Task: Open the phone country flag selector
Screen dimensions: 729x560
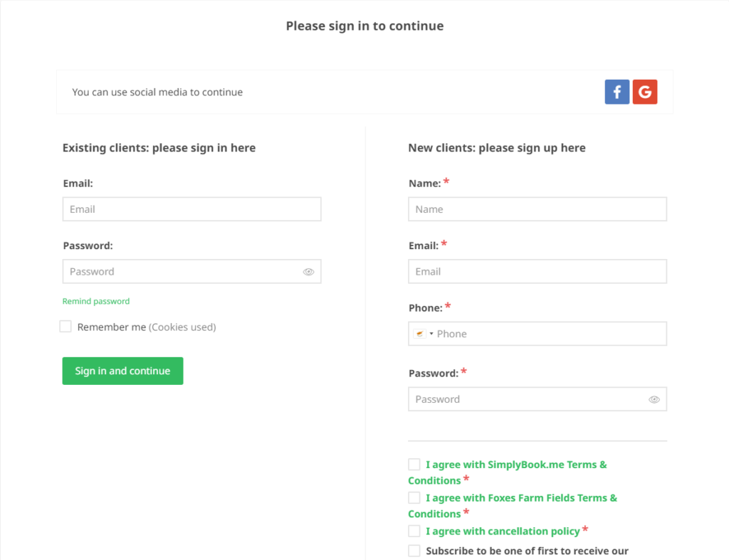Action: 424,334
